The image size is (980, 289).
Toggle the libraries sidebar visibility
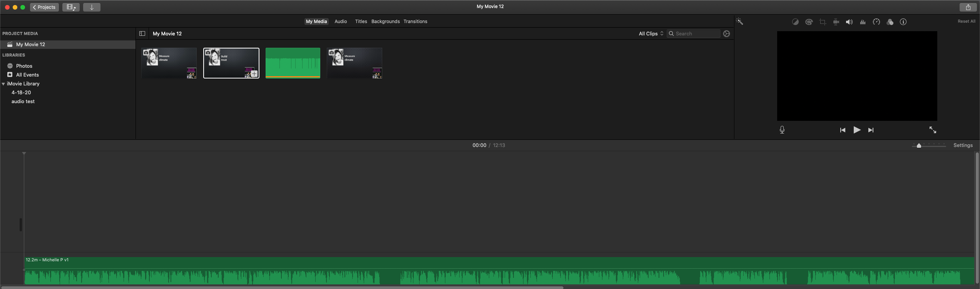[142, 33]
